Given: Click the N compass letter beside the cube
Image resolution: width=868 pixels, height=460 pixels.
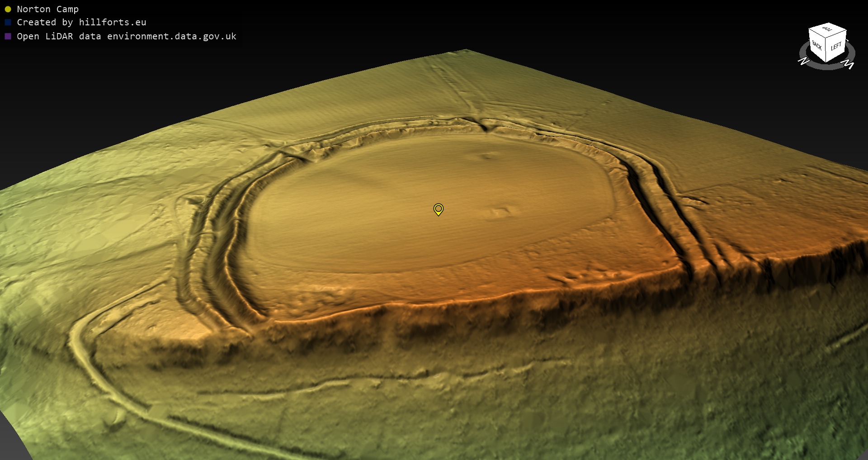Looking at the screenshot, I should coord(803,61).
